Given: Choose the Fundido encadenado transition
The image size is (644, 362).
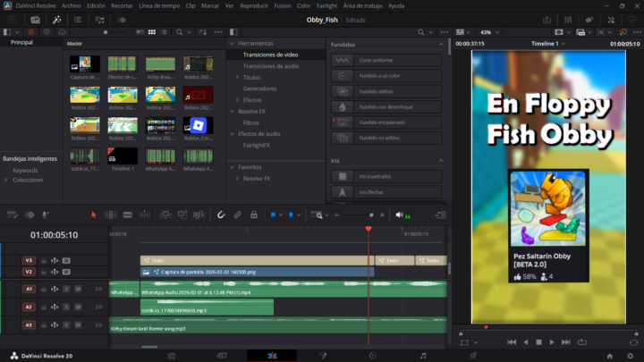Looking at the screenshot, I should pyautogui.click(x=386, y=122).
